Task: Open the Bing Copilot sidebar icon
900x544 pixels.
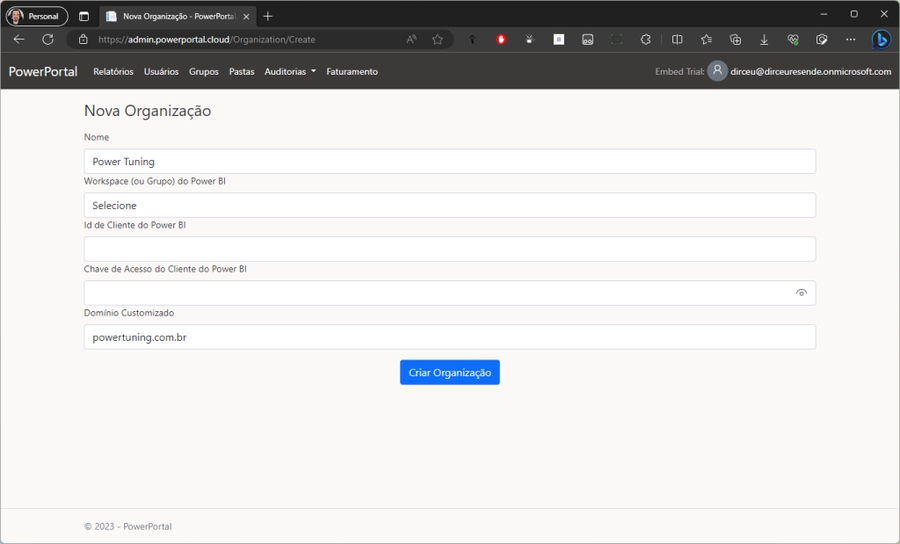Action: 880,40
